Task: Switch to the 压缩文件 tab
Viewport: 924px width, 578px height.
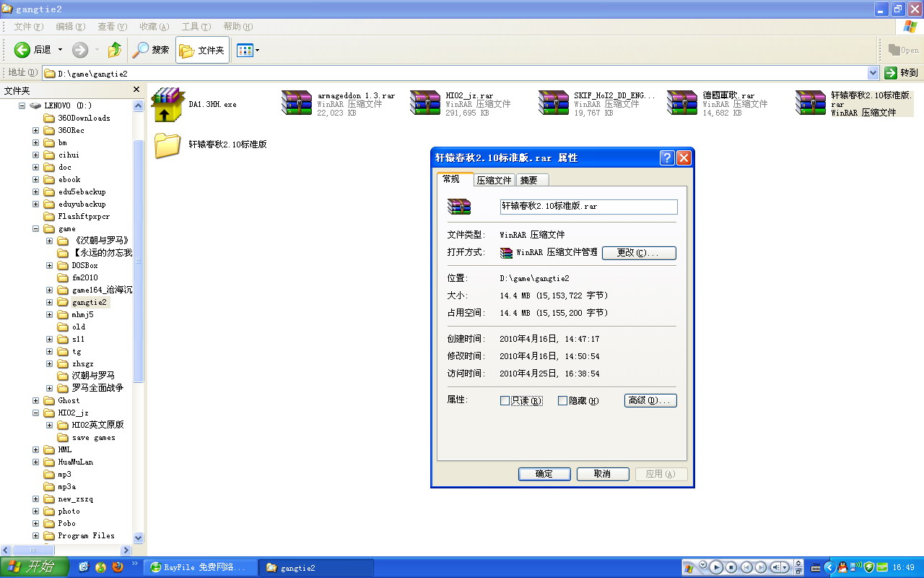Action: (494, 180)
